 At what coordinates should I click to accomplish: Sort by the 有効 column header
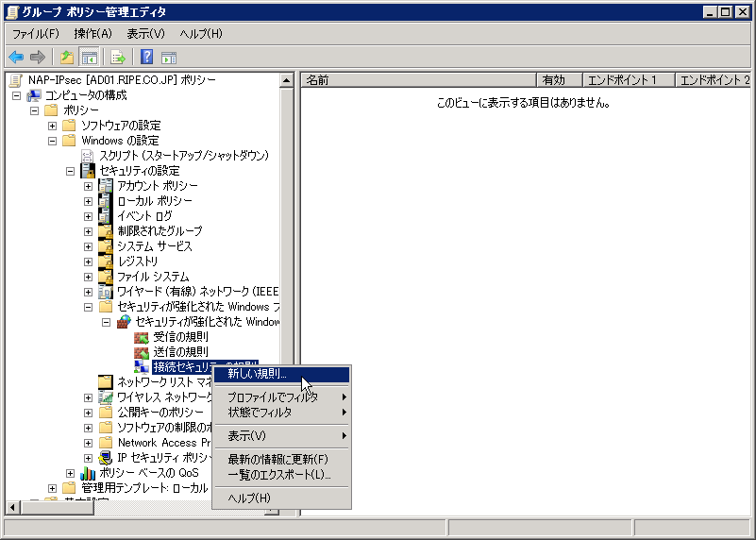tap(560, 80)
